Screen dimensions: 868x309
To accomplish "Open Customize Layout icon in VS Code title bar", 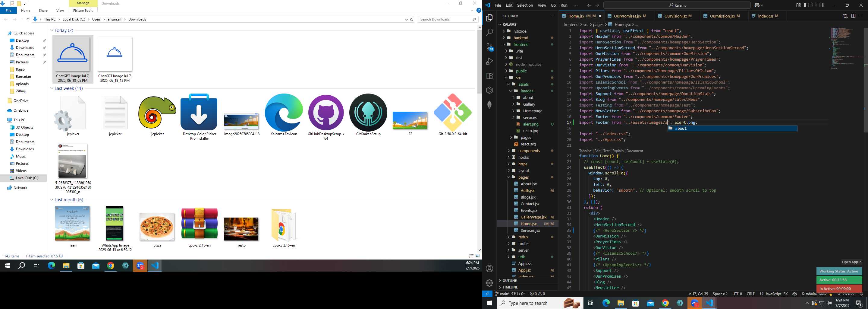I will coord(798,5).
